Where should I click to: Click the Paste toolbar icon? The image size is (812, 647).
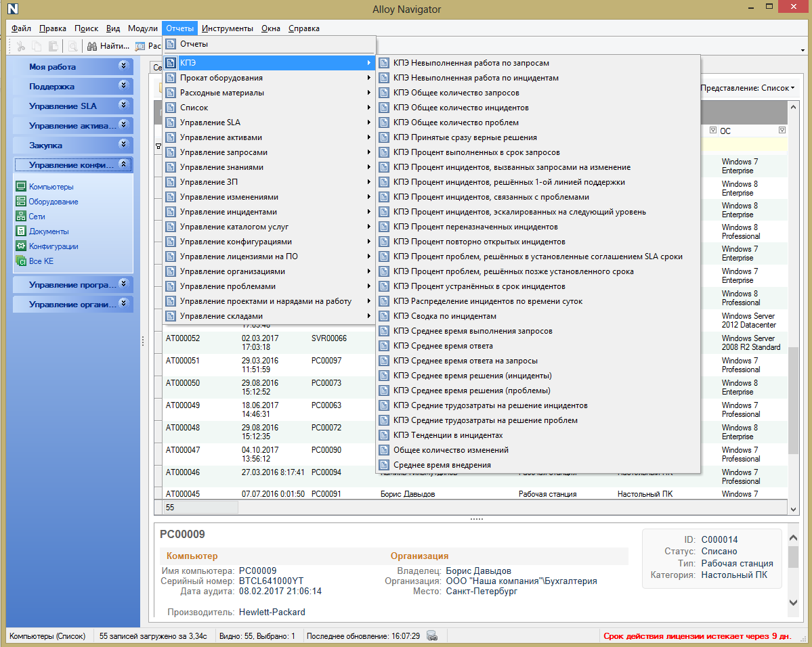[53, 46]
